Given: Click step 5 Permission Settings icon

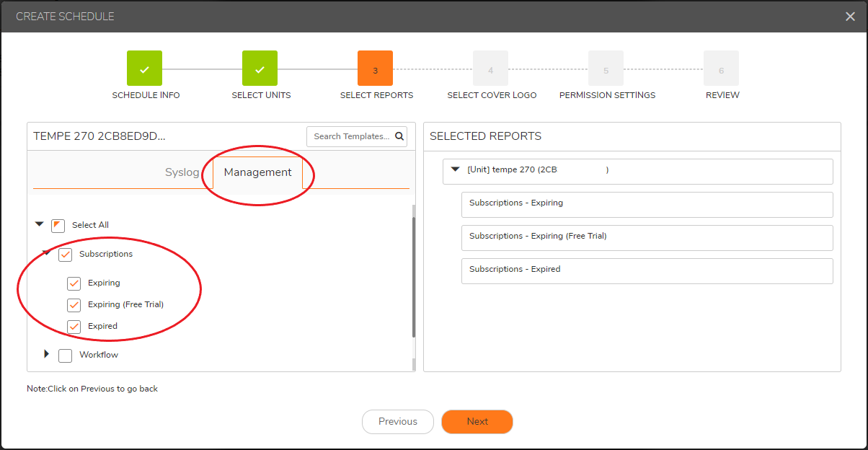Looking at the screenshot, I should point(606,69).
